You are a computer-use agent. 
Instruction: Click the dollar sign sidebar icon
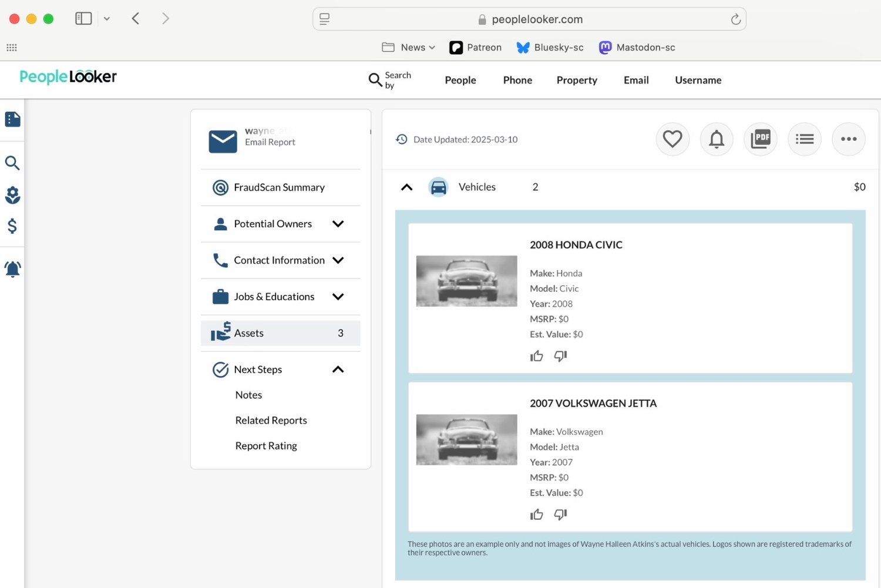[x=12, y=226]
